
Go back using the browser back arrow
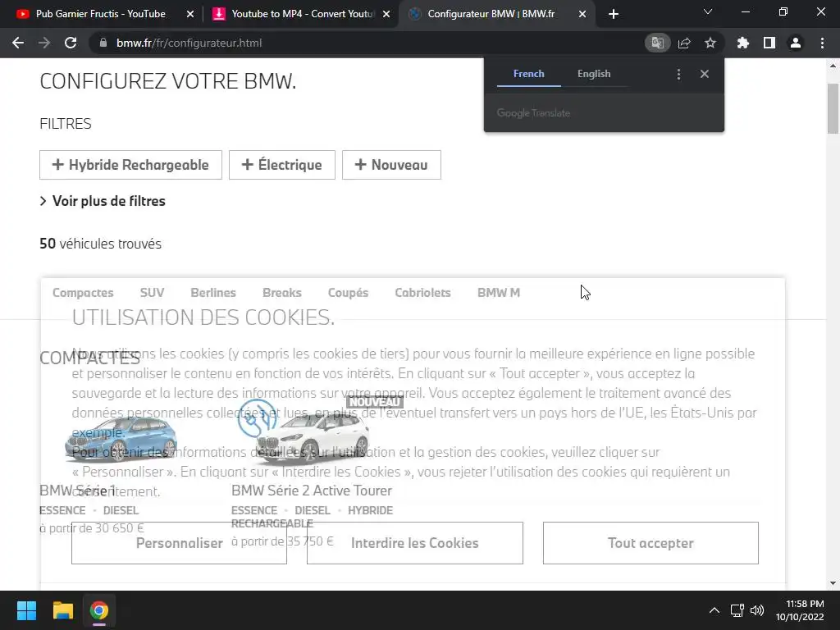[x=18, y=43]
